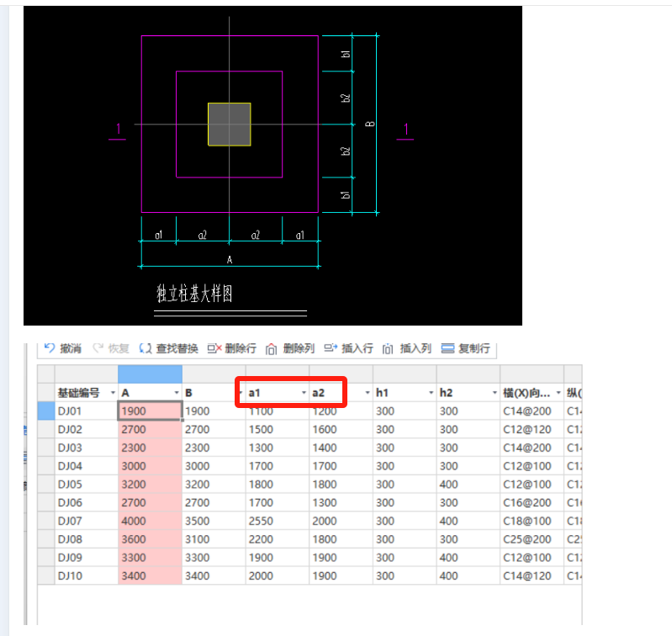The image size is (672, 636).
Task: Select the blue row header of DJ01
Action: 46,411
